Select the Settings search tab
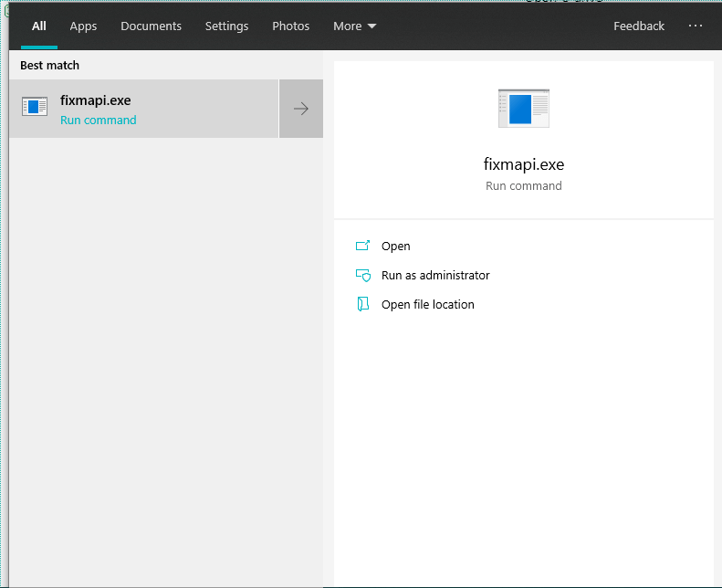The image size is (722, 588). coord(226,26)
